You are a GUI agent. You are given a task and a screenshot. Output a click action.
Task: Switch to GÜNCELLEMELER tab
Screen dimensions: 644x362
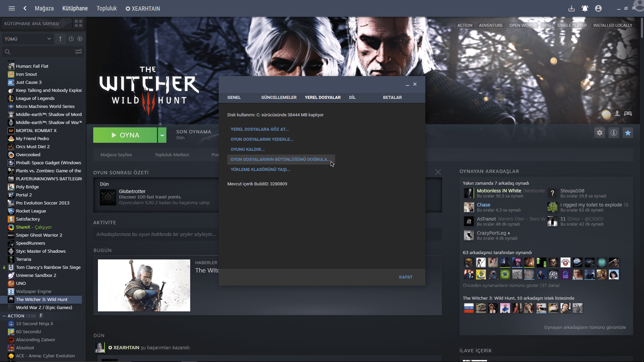(x=279, y=98)
